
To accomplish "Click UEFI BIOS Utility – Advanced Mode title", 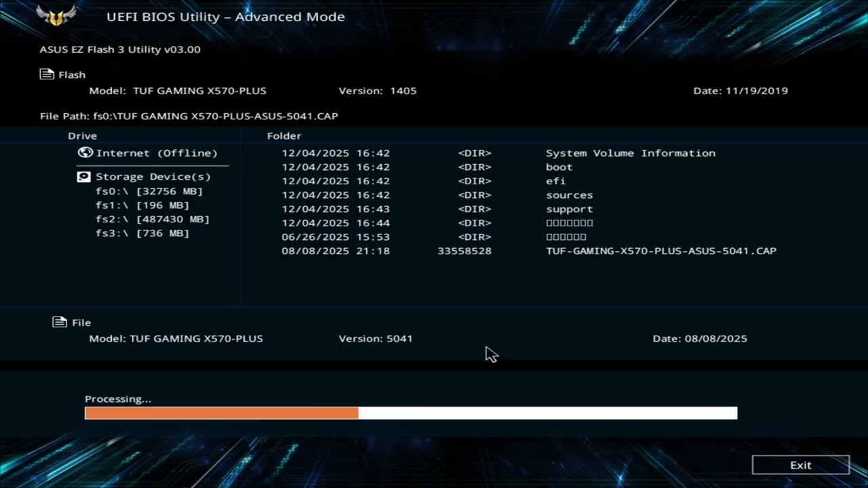I will pyautogui.click(x=226, y=17).
